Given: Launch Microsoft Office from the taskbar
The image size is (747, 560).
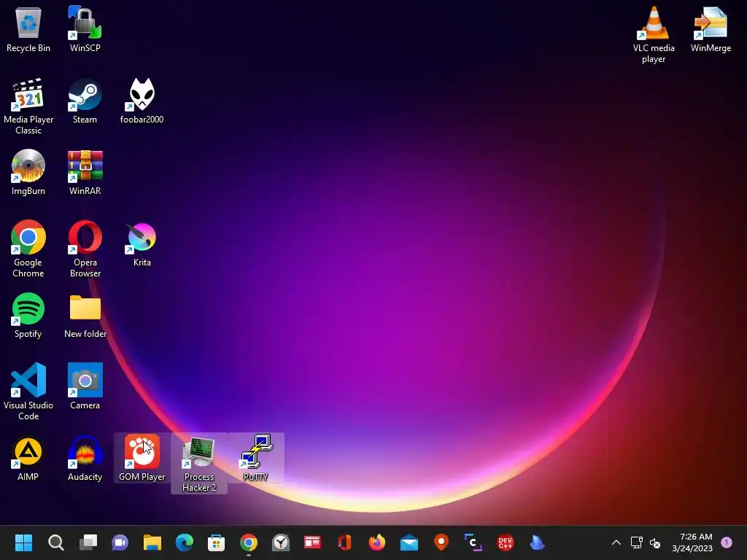Looking at the screenshot, I should tap(345, 542).
